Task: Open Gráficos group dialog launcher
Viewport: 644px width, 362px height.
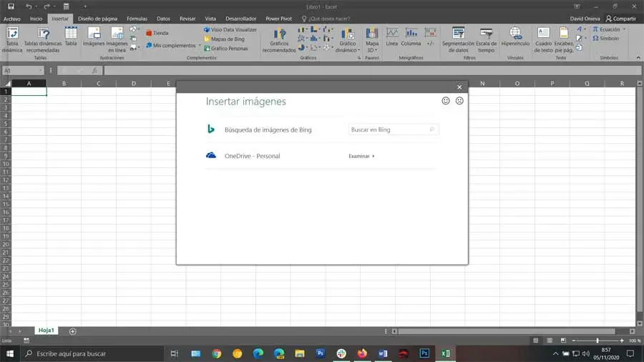Action: click(359, 58)
